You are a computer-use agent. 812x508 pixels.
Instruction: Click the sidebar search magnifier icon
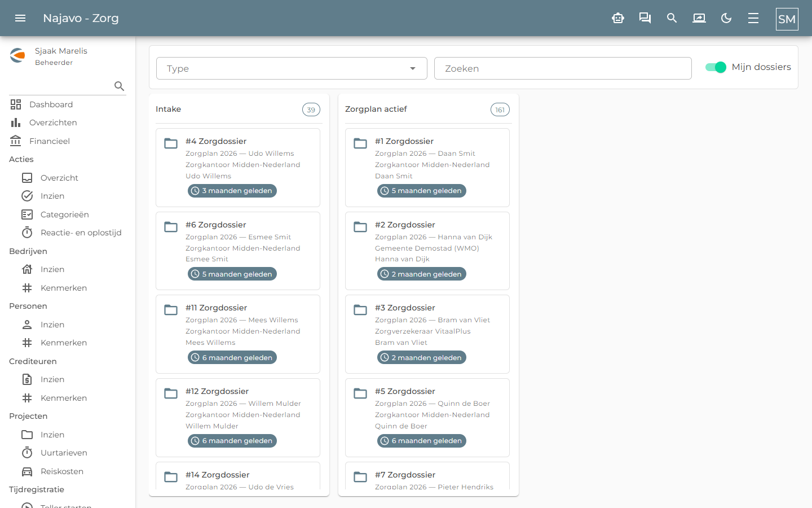point(119,86)
